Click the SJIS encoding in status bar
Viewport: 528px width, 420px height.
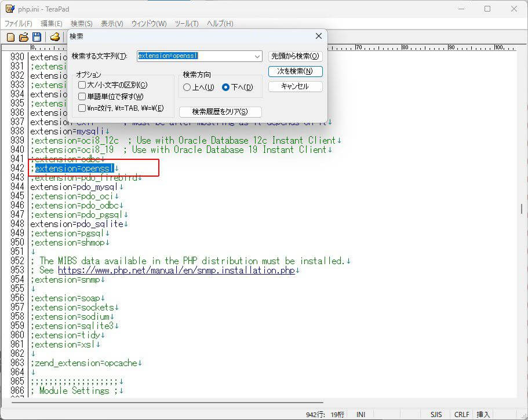[436, 415]
